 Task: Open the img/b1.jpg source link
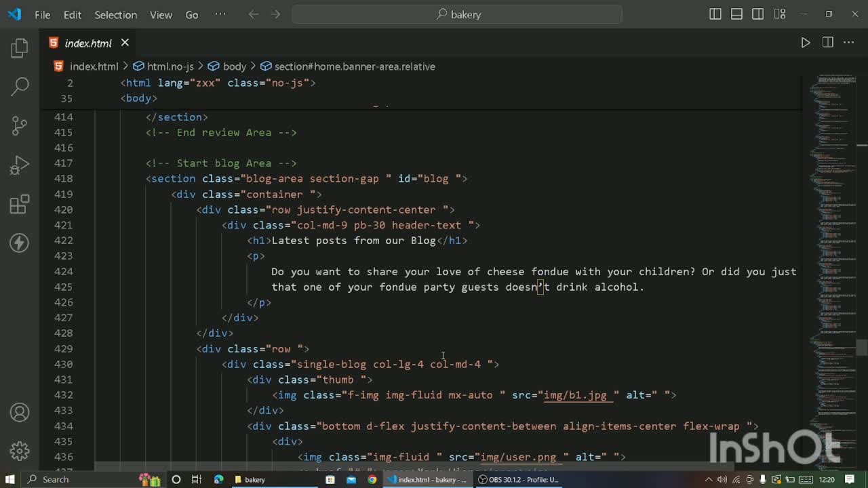point(575,395)
